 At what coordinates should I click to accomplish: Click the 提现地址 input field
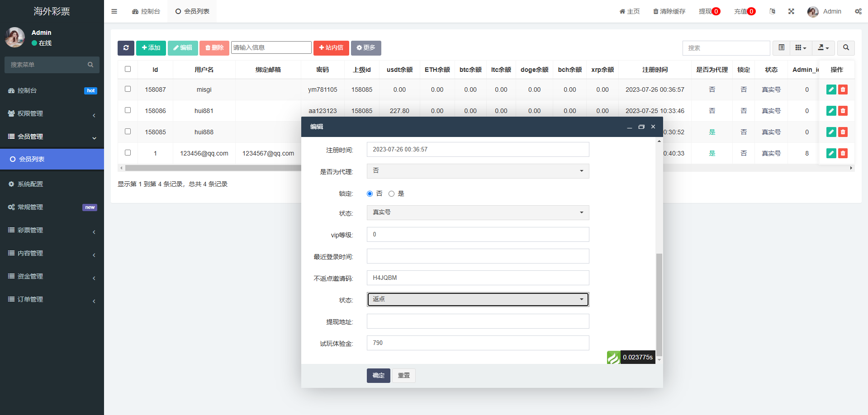pyautogui.click(x=478, y=321)
